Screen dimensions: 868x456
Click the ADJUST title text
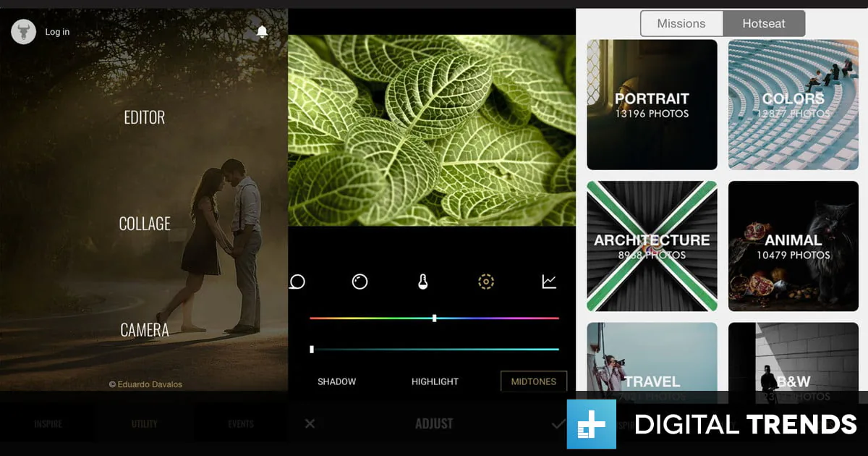point(434,423)
